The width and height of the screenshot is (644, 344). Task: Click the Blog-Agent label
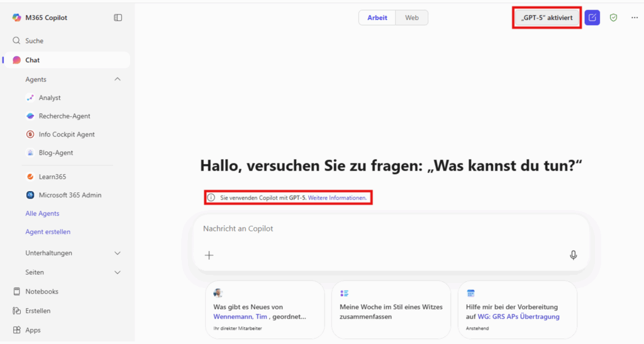56,153
